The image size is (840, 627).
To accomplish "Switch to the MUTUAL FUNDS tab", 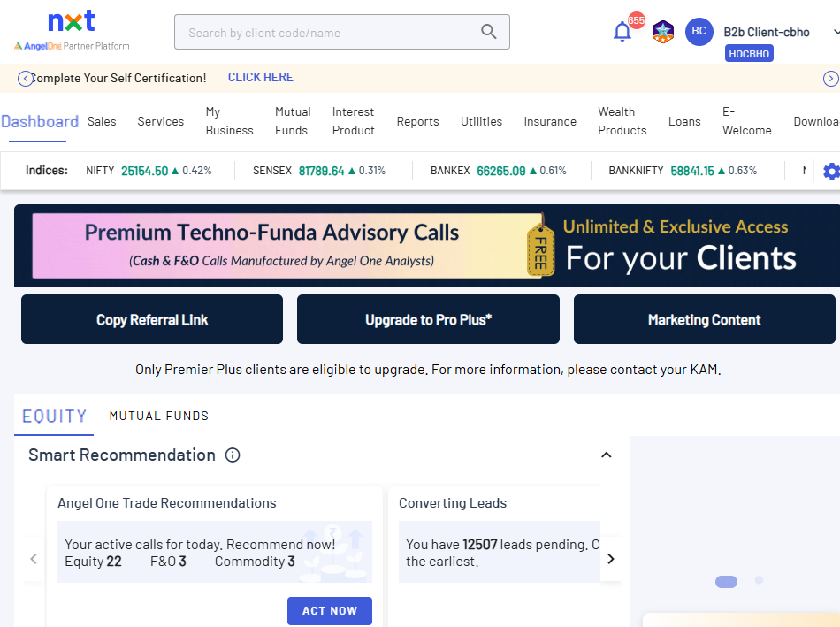I will point(159,416).
